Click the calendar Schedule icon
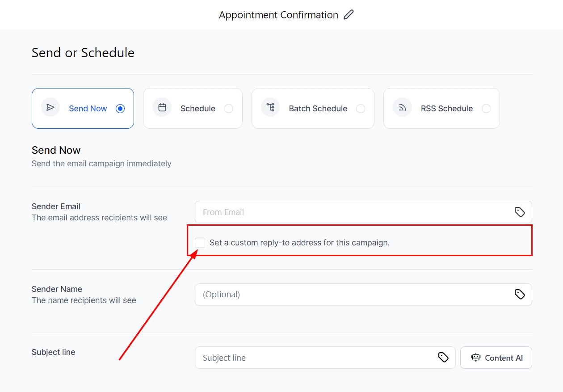This screenshot has width=563, height=392. pos(162,108)
